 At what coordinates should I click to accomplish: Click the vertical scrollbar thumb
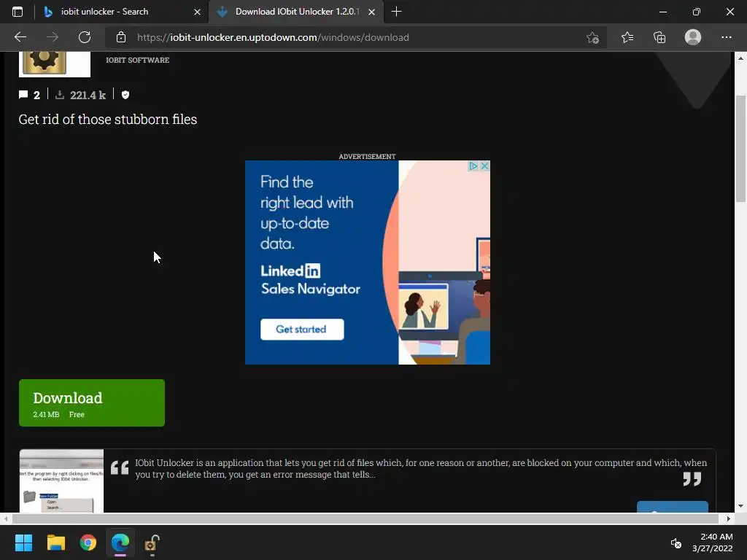tap(740, 149)
